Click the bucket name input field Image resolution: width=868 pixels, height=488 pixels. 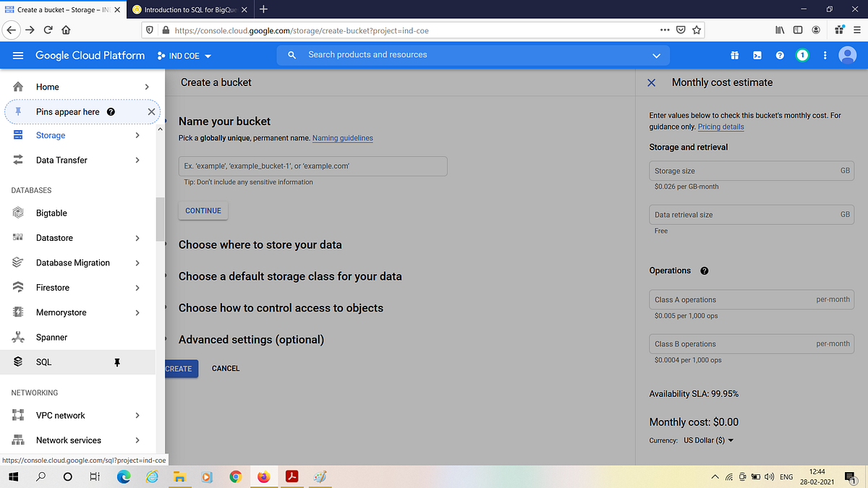click(312, 166)
